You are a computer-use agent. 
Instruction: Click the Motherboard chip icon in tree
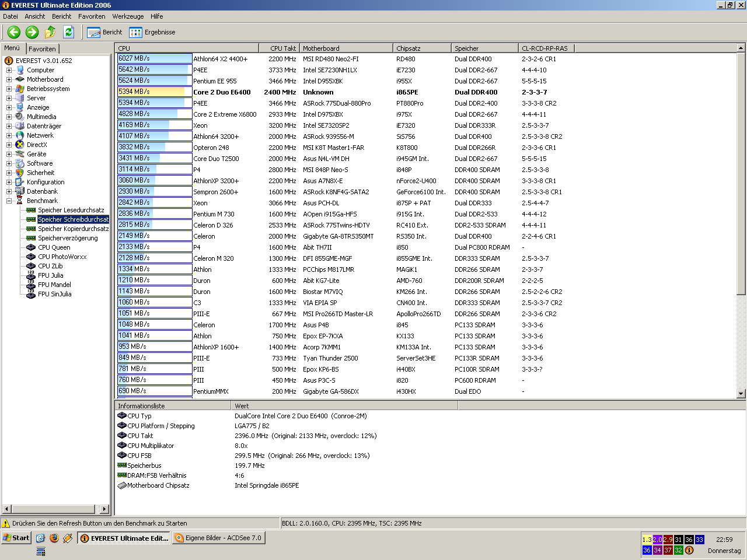click(20, 79)
